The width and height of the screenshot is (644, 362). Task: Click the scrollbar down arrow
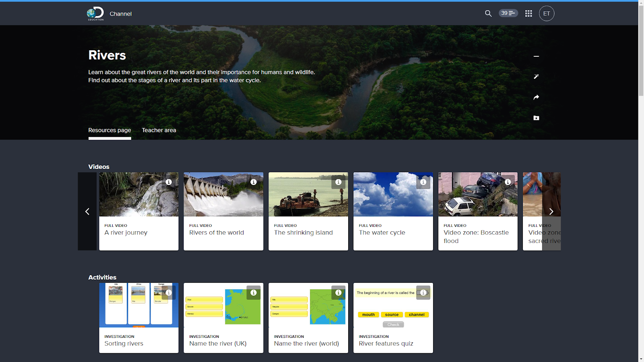coord(641,359)
